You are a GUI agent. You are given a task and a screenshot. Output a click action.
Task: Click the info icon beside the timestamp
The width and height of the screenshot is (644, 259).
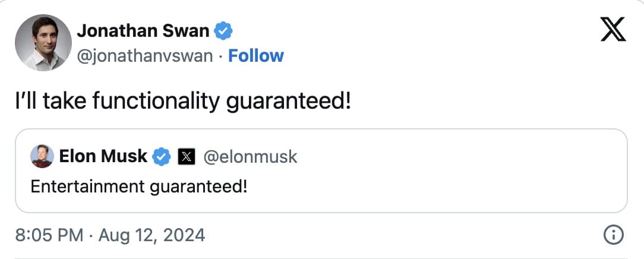pyautogui.click(x=612, y=235)
